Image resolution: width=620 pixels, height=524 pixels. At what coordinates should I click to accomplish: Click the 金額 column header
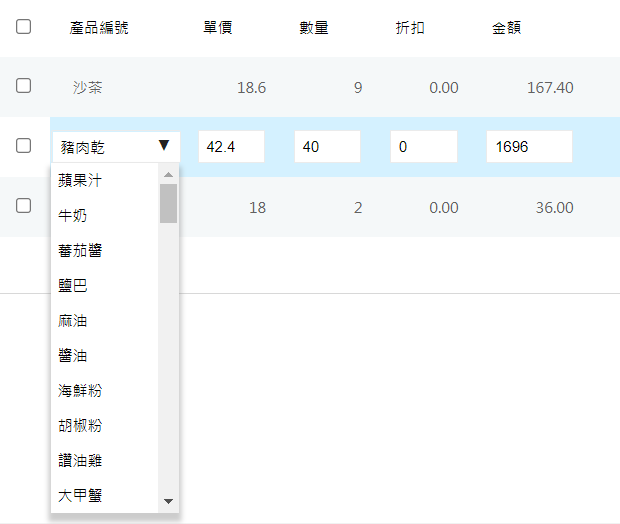[507, 28]
